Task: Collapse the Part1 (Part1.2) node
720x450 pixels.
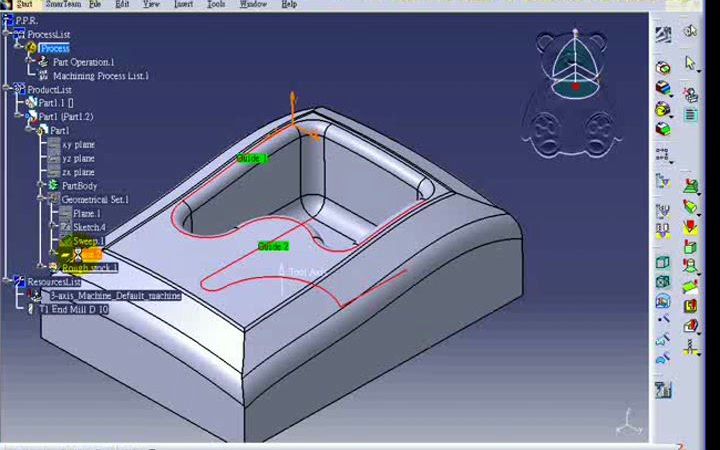Action: click(x=18, y=115)
